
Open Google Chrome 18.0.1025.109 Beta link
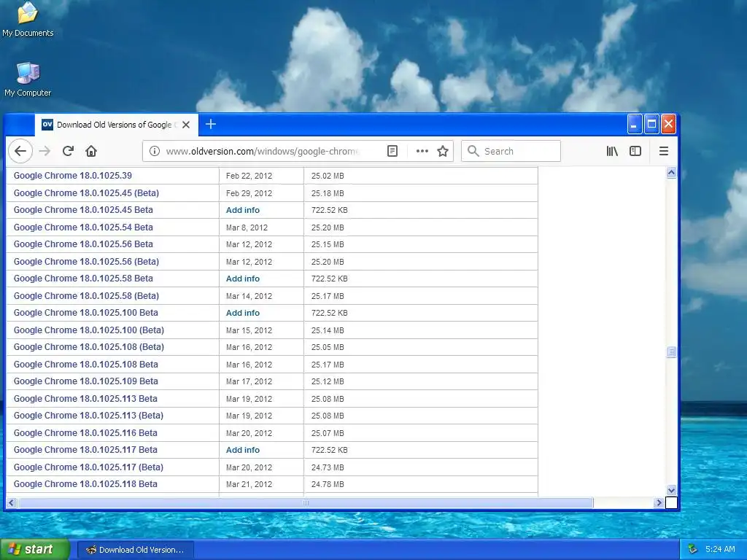pos(86,381)
